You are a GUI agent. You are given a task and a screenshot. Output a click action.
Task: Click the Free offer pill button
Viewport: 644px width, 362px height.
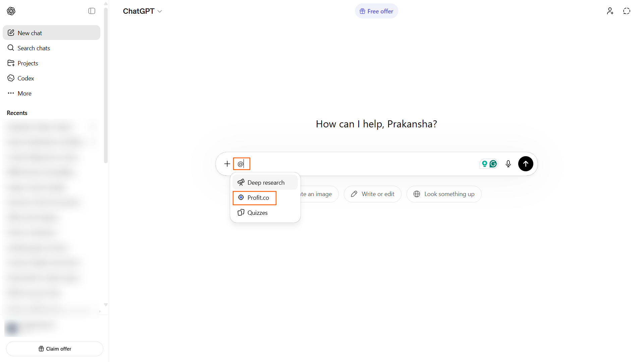[376, 11]
